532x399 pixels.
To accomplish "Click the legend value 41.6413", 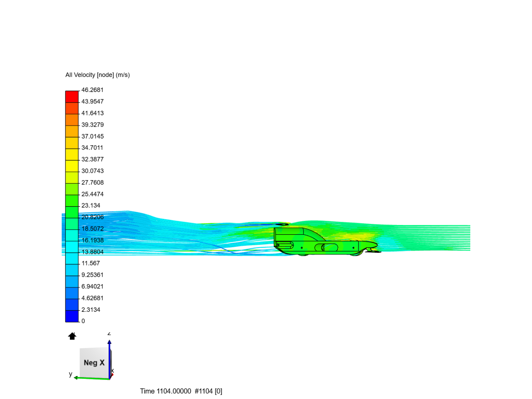I will (x=92, y=113).
